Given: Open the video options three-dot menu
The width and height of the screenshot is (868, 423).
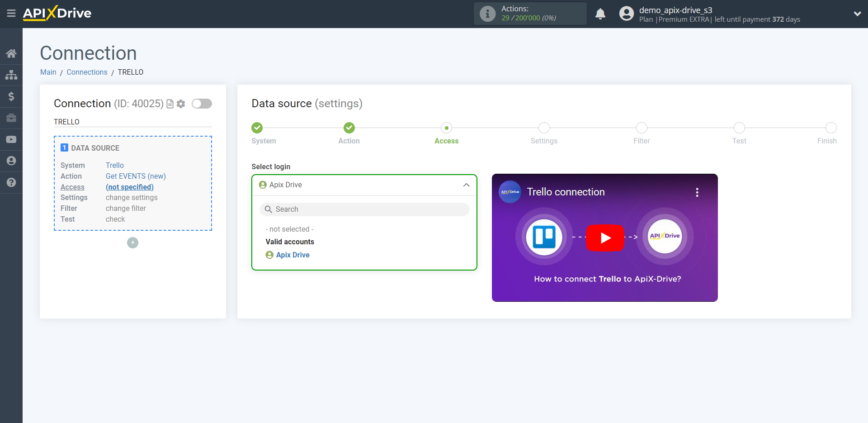Looking at the screenshot, I should pyautogui.click(x=697, y=192).
